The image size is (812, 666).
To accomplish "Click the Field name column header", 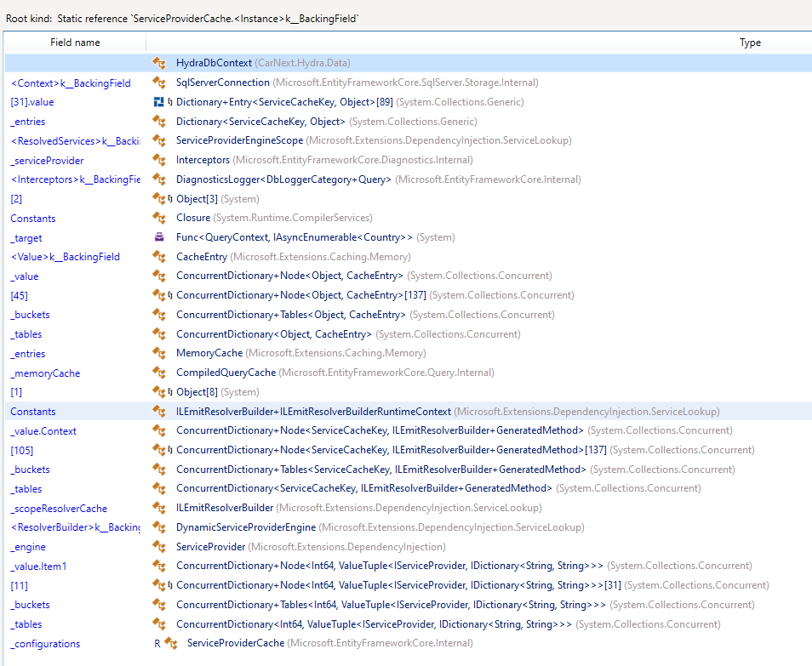I will tap(74, 42).
